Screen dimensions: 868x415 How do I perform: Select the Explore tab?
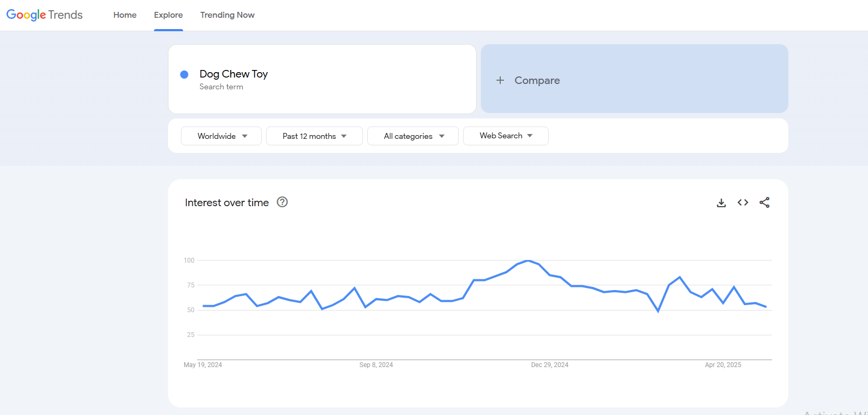169,15
